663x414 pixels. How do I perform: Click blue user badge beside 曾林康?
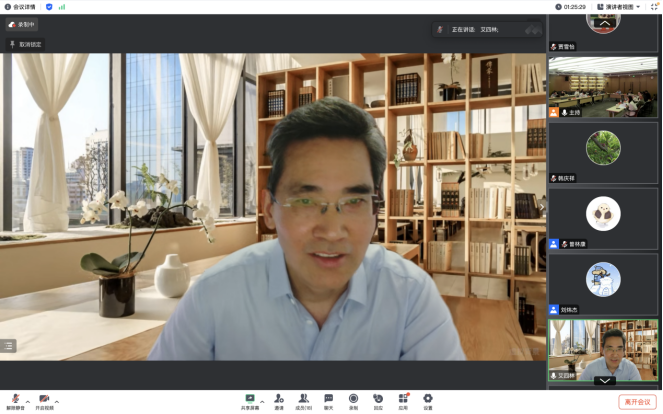point(553,244)
